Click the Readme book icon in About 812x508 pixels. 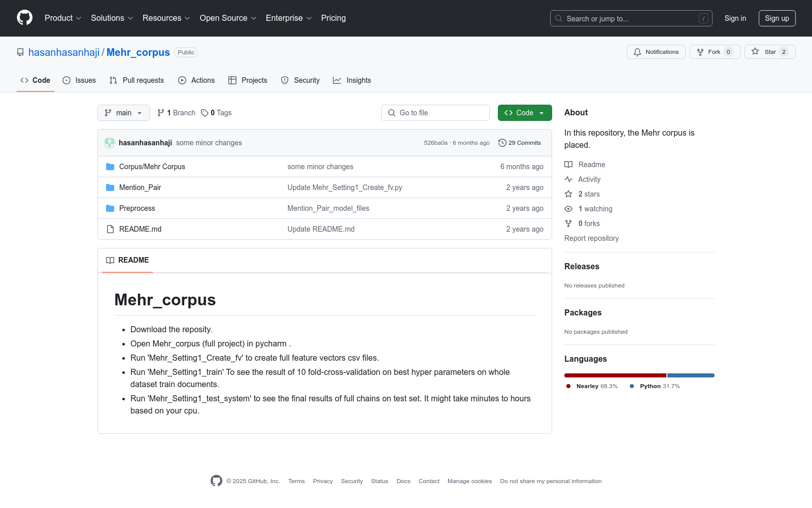coord(568,165)
